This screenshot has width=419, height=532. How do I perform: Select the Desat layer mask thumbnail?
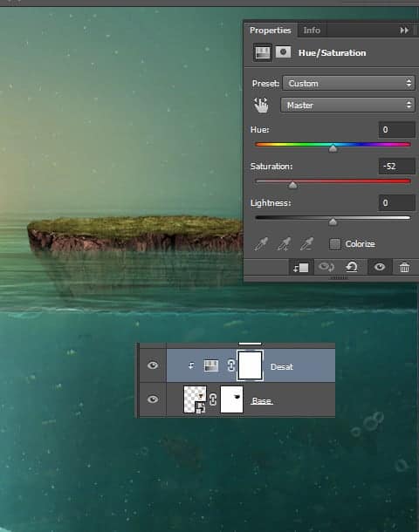[251, 365]
